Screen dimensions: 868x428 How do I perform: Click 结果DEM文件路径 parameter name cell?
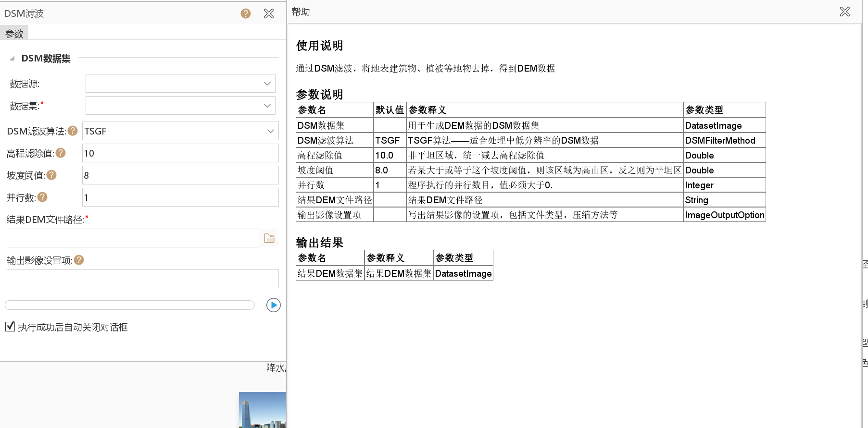point(335,200)
